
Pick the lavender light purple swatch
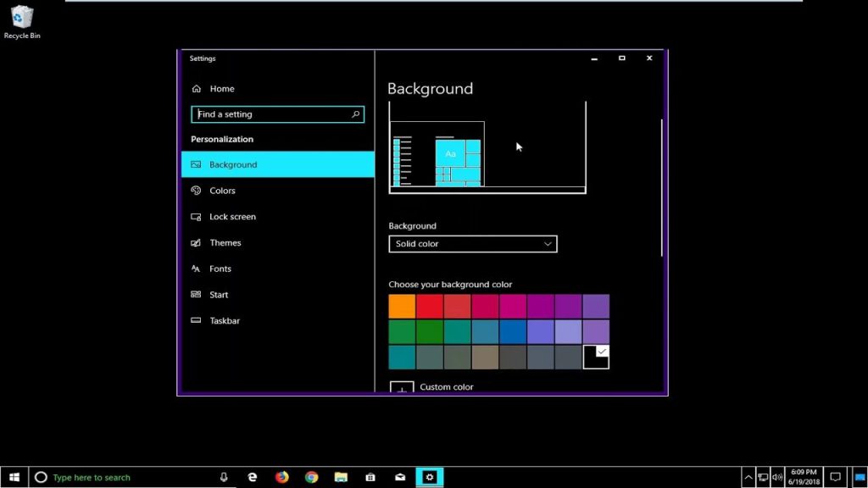coord(568,332)
